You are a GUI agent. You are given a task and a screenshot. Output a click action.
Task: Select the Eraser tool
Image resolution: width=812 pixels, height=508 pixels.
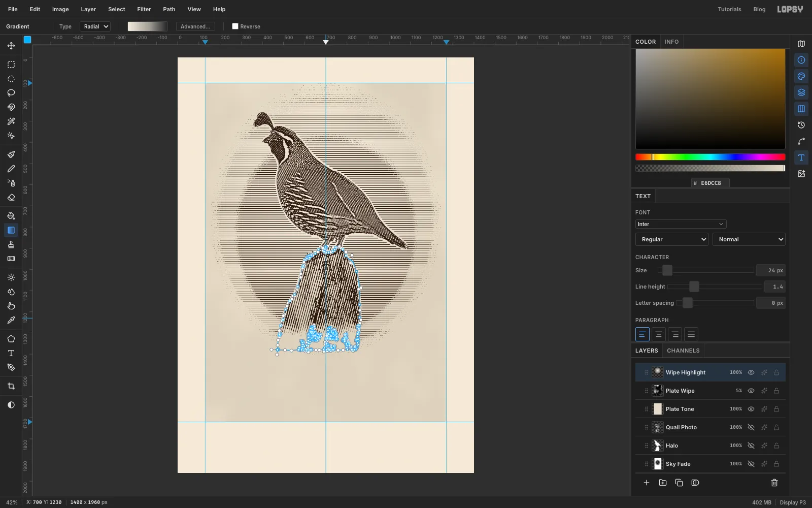point(11,197)
